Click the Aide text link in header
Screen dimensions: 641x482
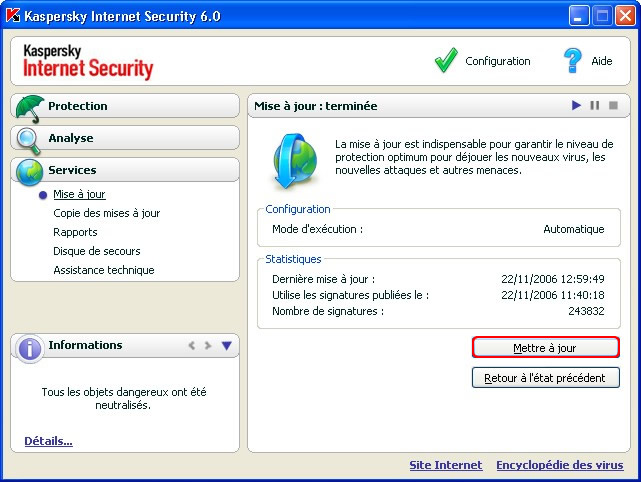tap(602, 61)
